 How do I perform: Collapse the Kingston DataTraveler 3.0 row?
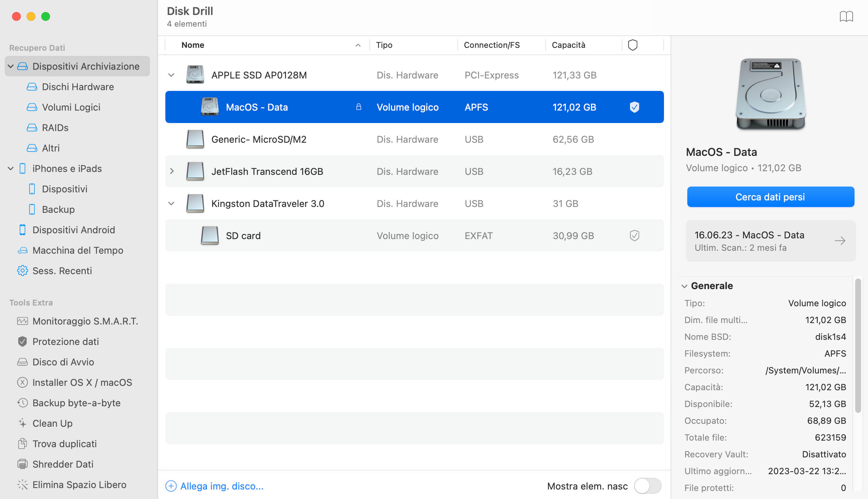(171, 204)
